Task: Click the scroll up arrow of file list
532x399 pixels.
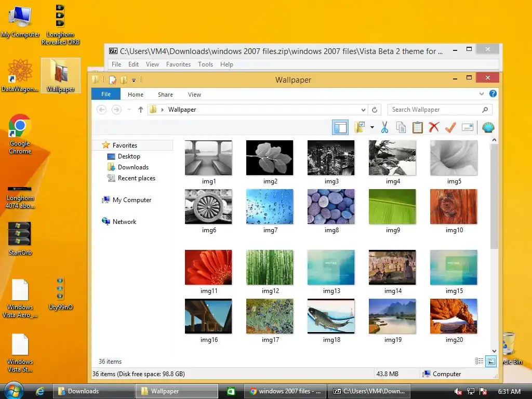Action: pos(495,140)
